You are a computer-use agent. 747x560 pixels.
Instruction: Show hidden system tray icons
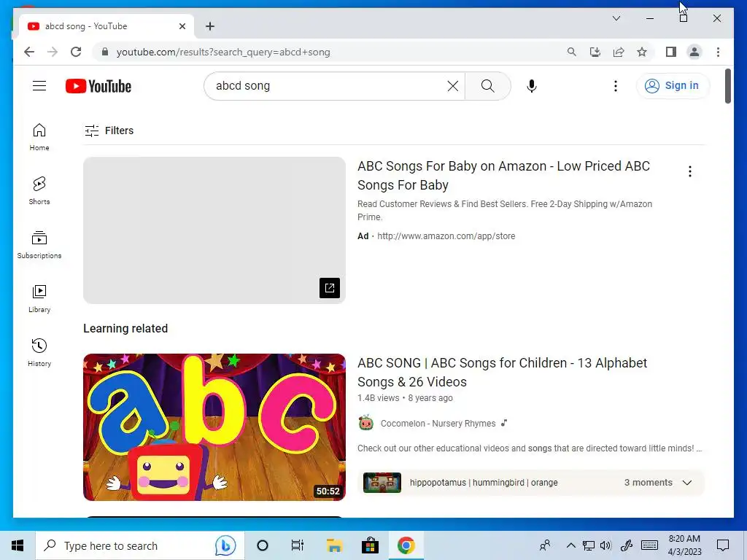tap(570, 545)
